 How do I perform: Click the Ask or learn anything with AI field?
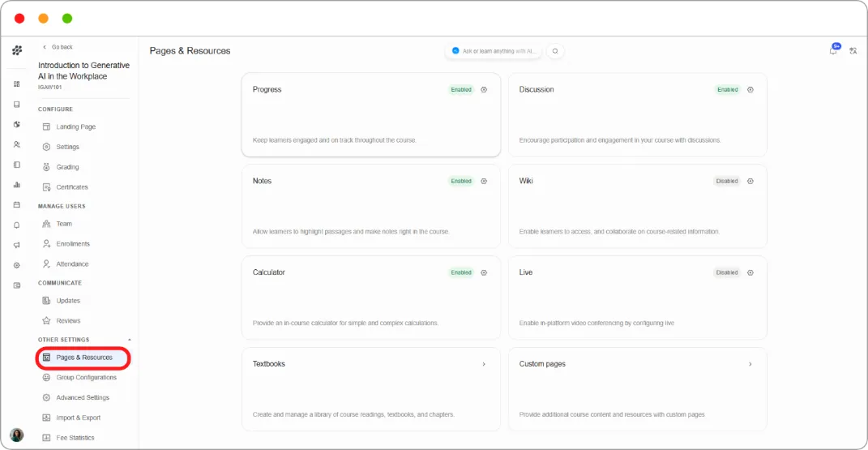click(494, 51)
